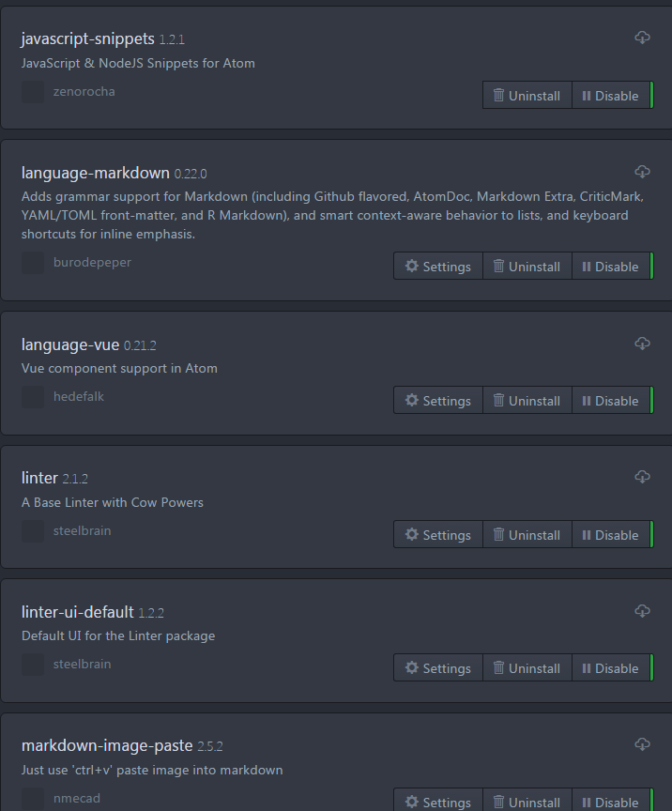672x811 pixels.
Task: Click cloud download icon for language-vue
Action: tap(642, 344)
